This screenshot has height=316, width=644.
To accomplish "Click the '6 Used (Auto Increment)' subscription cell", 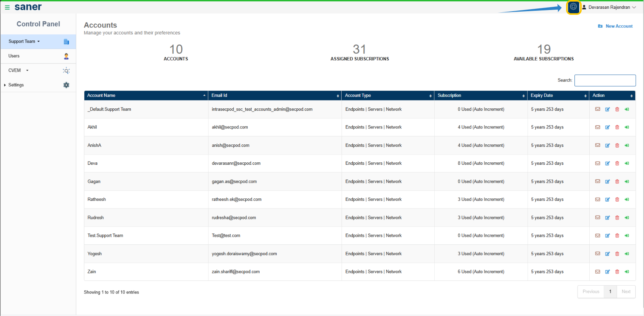I will click(x=481, y=272).
